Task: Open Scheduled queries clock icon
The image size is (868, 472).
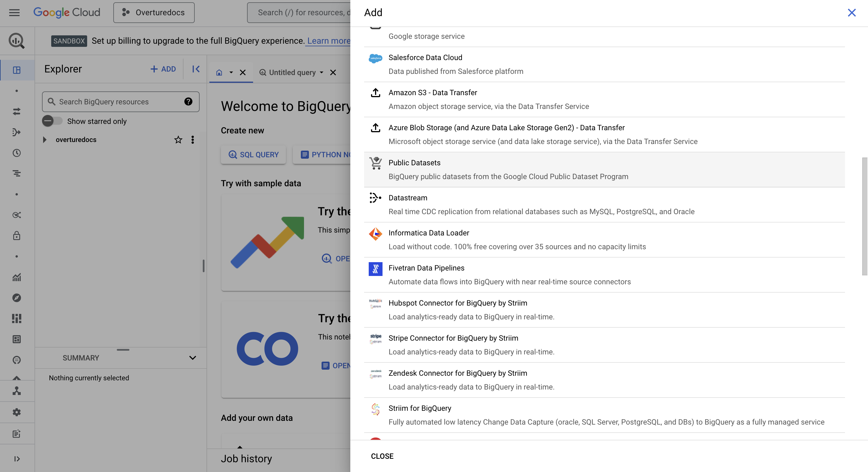Action: pos(16,153)
